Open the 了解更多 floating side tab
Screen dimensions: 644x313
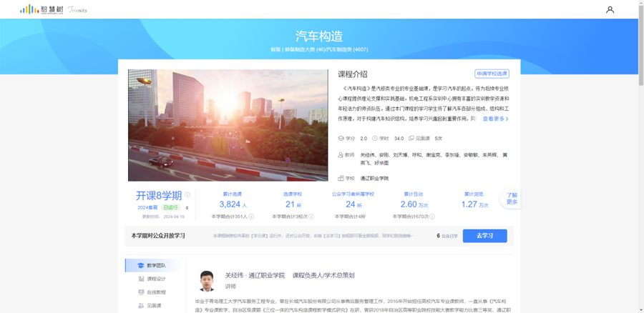512,199
